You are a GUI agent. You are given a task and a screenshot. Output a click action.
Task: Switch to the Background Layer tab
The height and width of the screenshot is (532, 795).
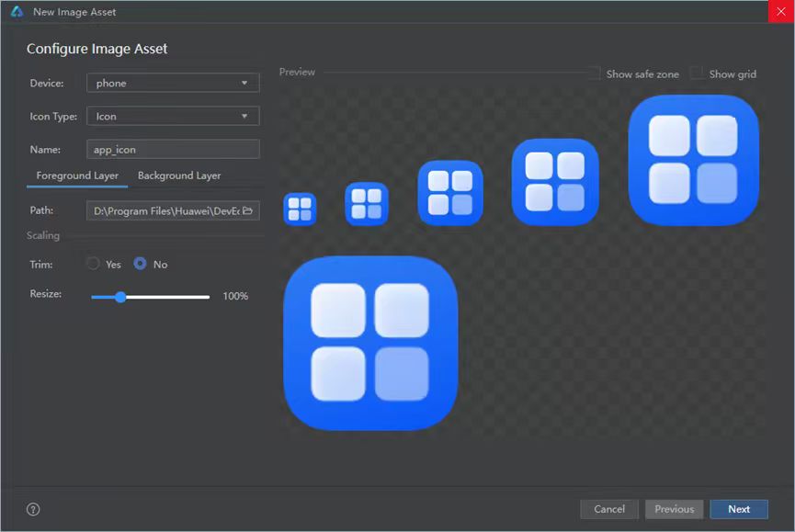179,175
